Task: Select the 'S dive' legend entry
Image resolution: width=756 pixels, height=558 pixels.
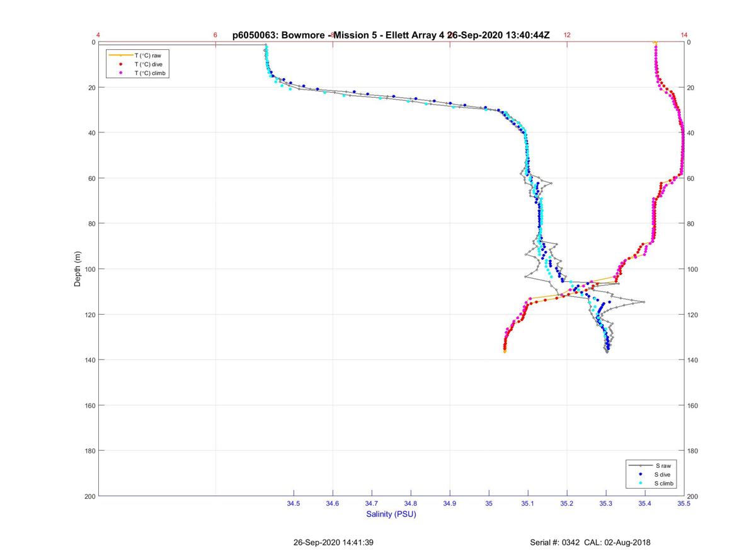Action: pos(651,474)
